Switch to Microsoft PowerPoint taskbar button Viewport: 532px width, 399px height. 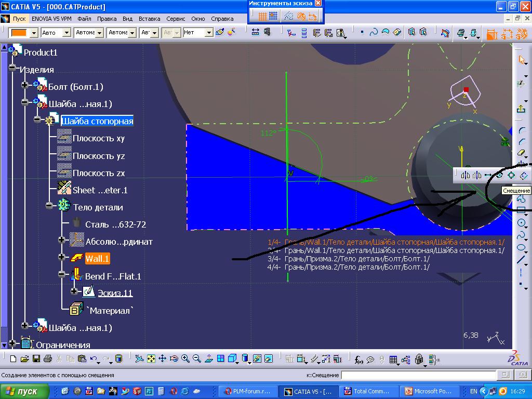[429, 391]
